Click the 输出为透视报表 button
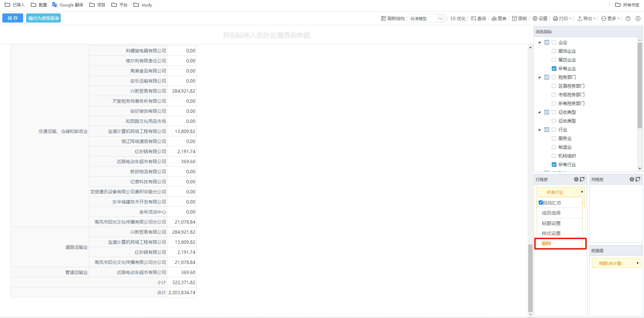Viewport: 644px width, 318px height. pyautogui.click(x=44, y=18)
